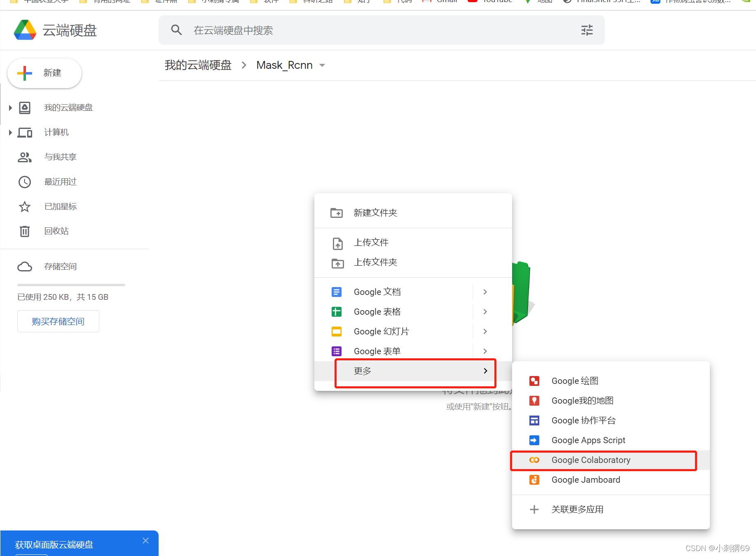Viewport: 756px width, 556px height.
Task: Click the upload file icon
Action: point(337,243)
